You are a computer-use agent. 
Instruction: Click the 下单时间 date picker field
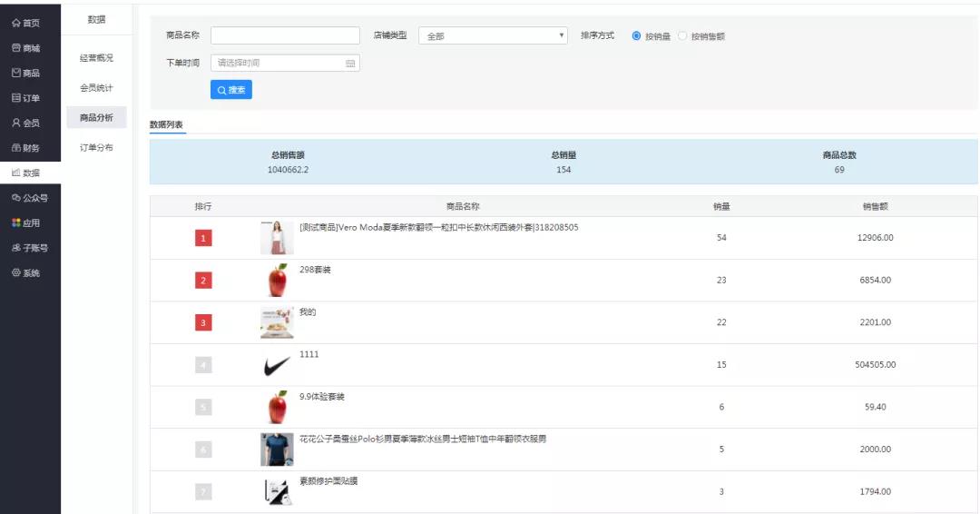click(285, 63)
